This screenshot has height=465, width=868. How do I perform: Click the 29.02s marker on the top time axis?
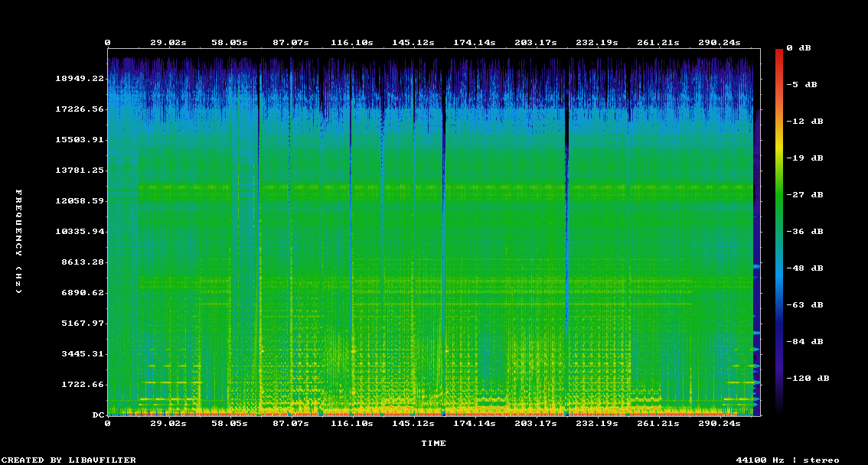click(168, 43)
